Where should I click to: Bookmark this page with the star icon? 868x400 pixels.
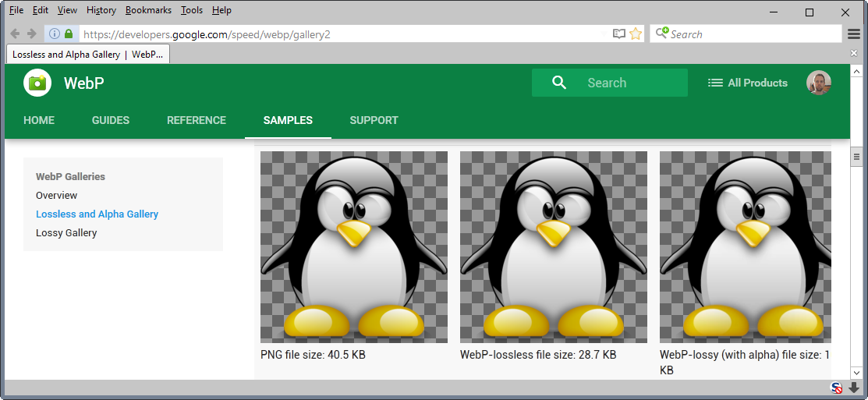pos(636,34)
